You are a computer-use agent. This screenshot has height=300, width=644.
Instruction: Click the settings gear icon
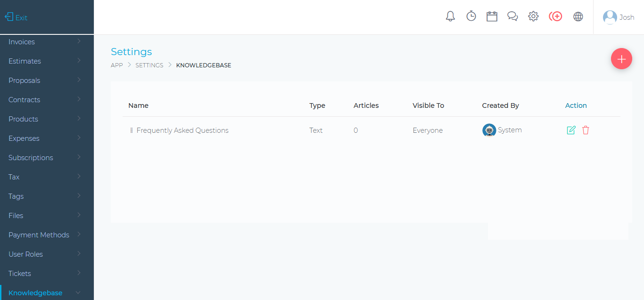(x=533, y=16)
